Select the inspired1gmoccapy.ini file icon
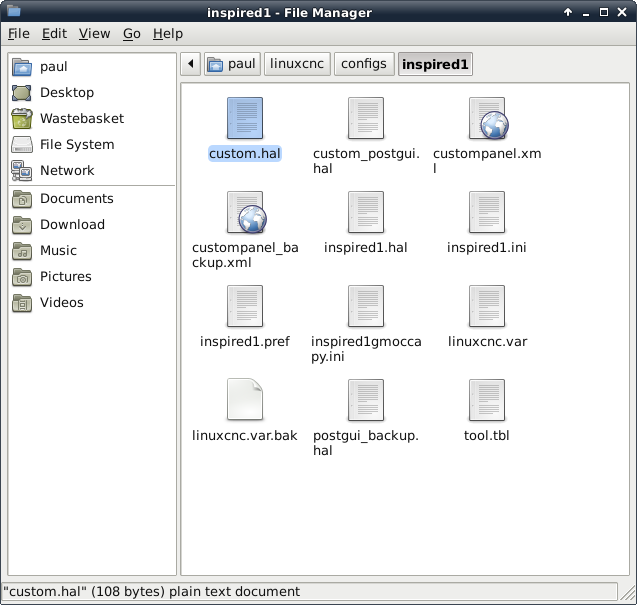The height and width of the screenshot is (605, 637). coord(366,306)
